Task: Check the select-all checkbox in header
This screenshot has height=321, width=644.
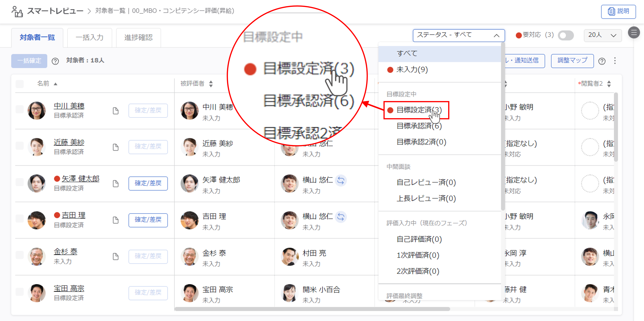Action: tap(20, 84)
